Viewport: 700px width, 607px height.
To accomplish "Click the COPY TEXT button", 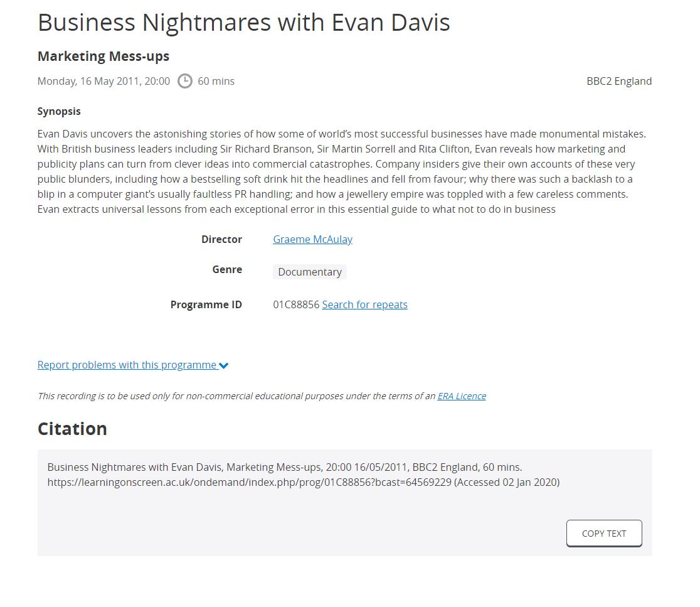I will click(x=604, y=534).
